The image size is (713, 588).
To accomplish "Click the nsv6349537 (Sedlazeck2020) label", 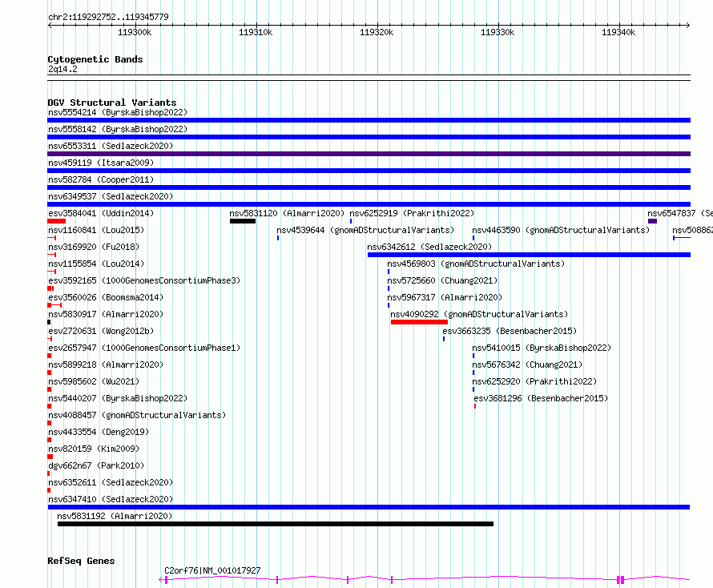I will pos(111,196).
